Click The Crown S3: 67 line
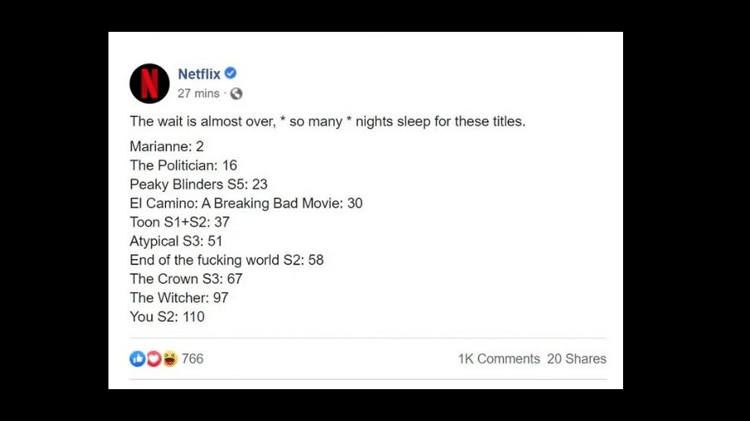The width and height of the screenshot is (750, 421). click(186, 278)
